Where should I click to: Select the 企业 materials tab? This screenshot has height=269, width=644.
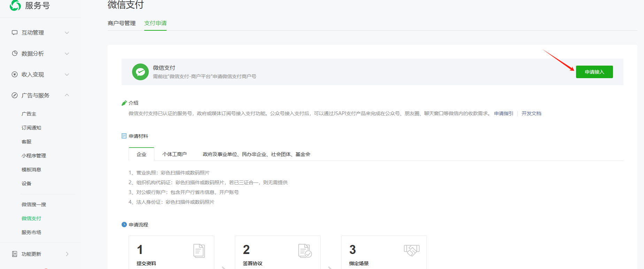click(141, 154)
